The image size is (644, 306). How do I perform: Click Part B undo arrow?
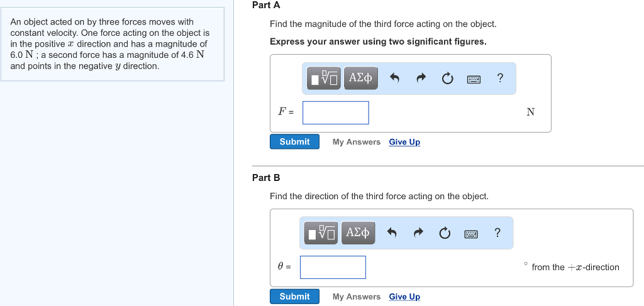pyautogui.click(x=392, y=233)
